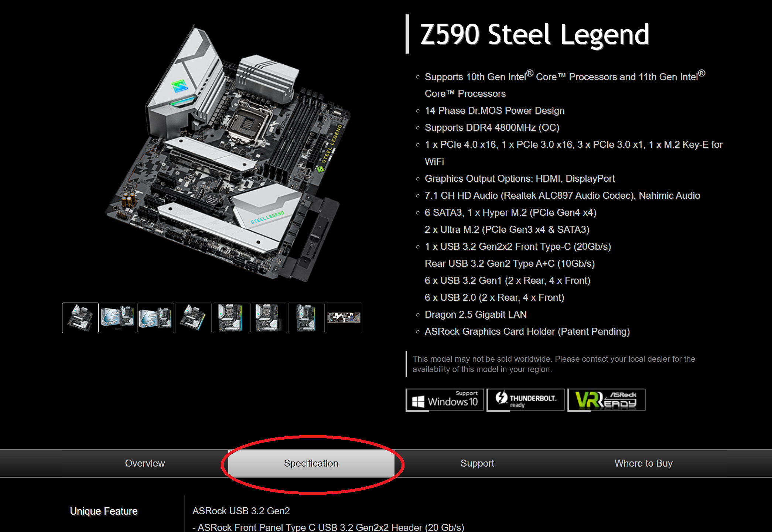772x532 pixels.
Task: Select the fourth thumbnail, angled RGB board
Action: coord(193,318)
